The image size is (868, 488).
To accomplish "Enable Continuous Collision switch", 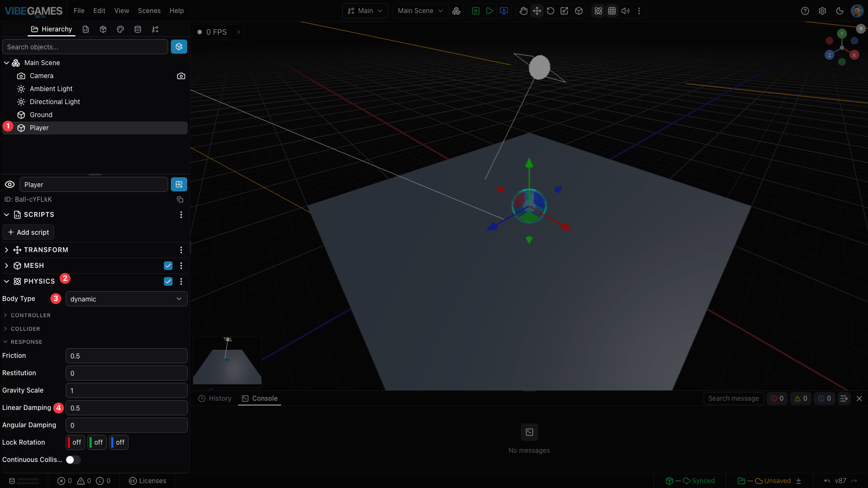I will pos(73,460).
